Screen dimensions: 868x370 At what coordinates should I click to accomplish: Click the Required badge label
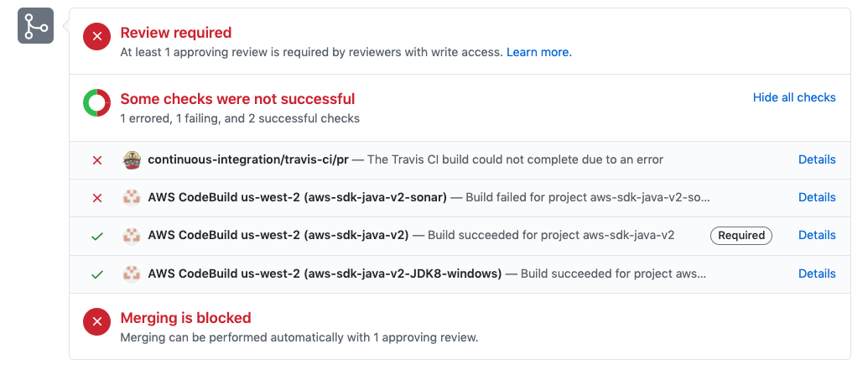741,236
